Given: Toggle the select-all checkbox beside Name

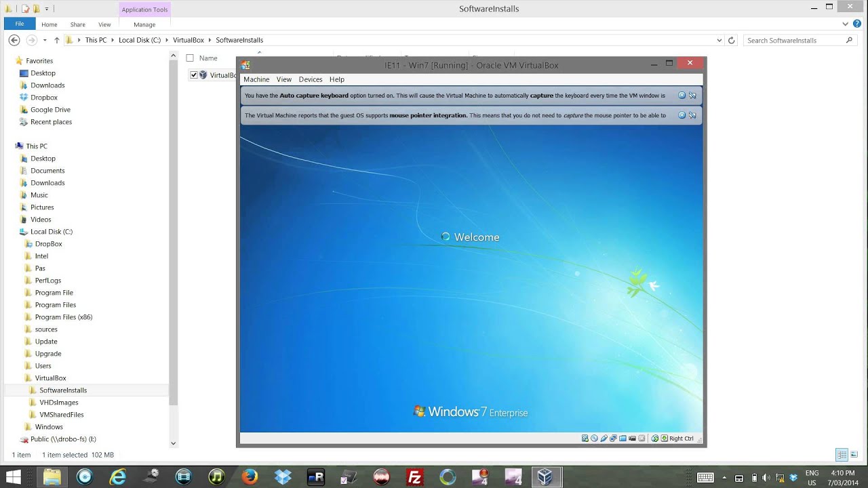Looking at the screenshot, I should click(190, 58).
